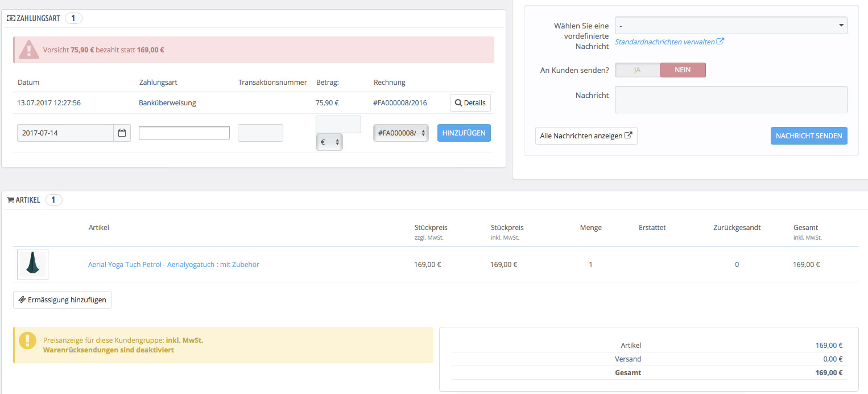Click Datum column header

tap(28, 82)
